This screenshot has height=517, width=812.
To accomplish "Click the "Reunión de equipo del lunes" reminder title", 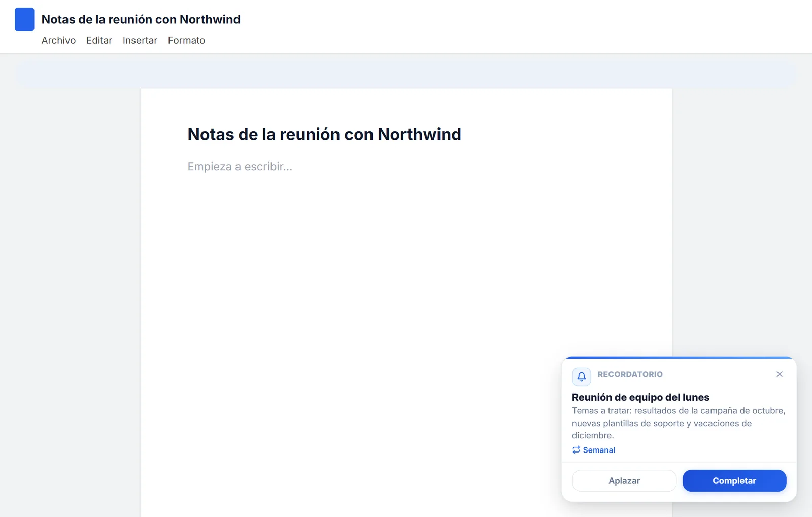I will (640, 397).
